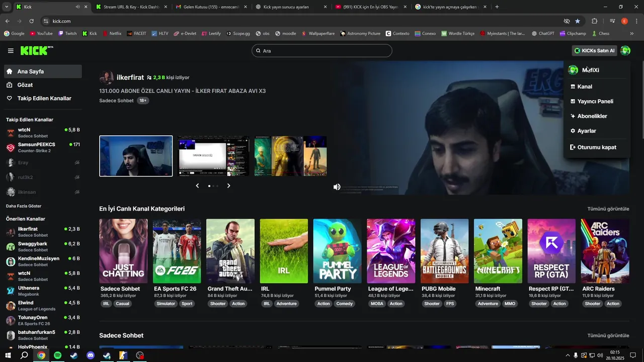Open the profile avatar in header
The image size is (644, 362).
coord(625,50)
